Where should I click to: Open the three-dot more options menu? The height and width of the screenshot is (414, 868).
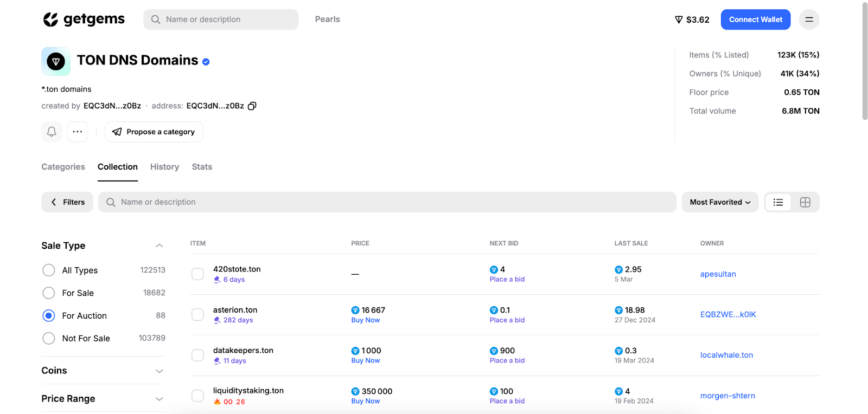[x=78, y=132]
